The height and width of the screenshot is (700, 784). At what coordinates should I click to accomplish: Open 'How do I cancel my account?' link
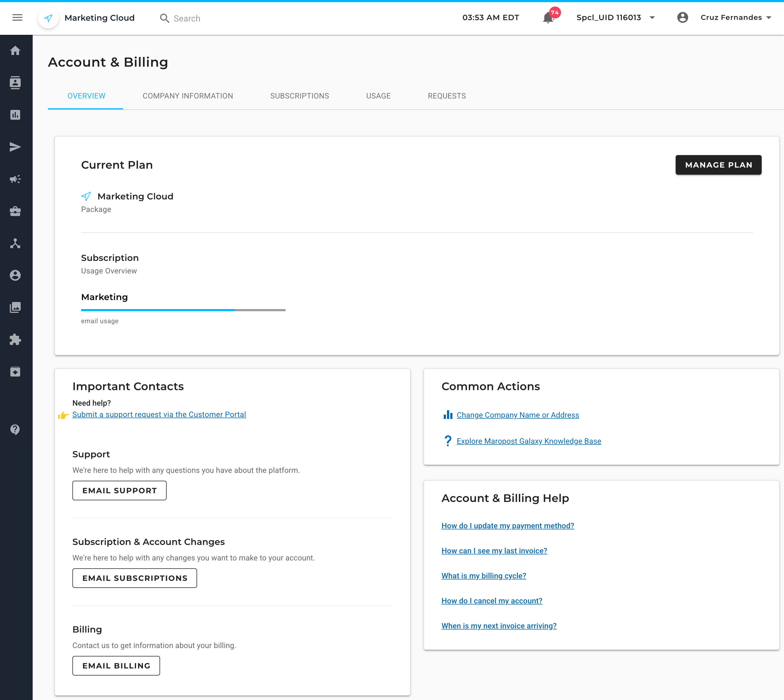click(x=491, y=601)
